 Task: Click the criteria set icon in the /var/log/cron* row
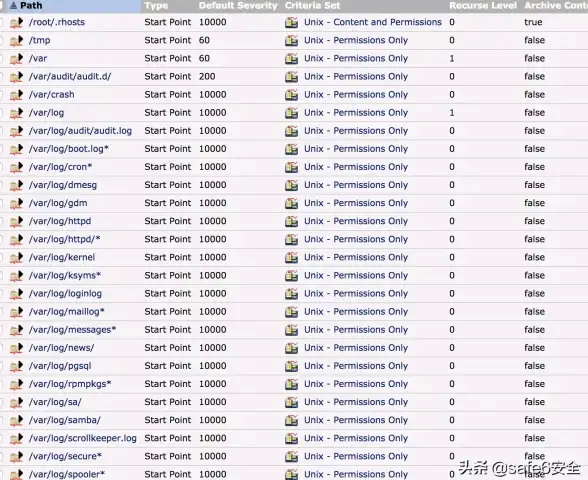tap(291, 167)
